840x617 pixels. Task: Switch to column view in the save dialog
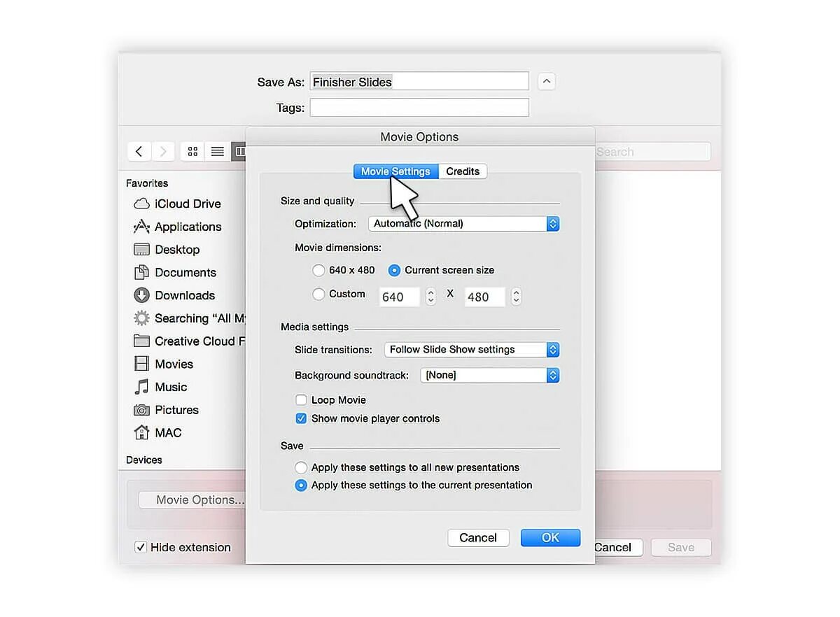pyautogui.click(x=239, y=151)
